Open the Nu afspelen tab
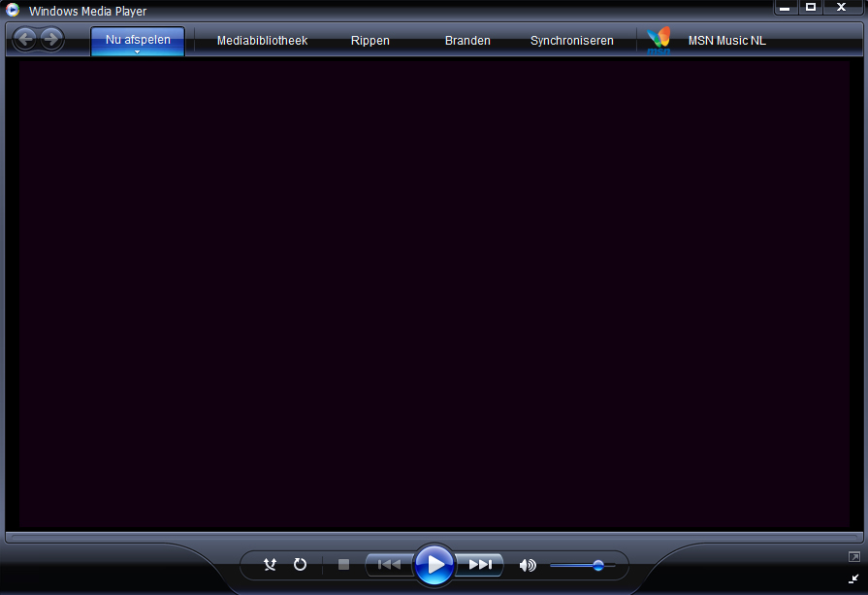Viewport: 868px width, 595px height. tap(138, 39)
